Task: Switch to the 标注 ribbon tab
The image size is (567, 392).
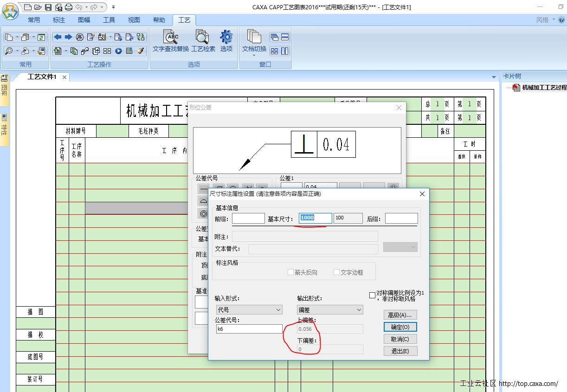Action: click(x=59, y=20)
